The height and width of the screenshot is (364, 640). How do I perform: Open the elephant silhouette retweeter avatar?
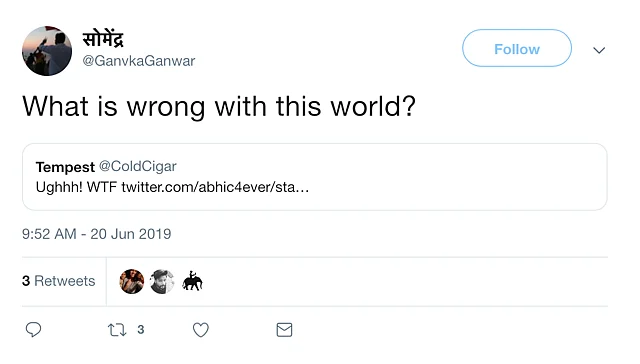(x=192, y=282)
